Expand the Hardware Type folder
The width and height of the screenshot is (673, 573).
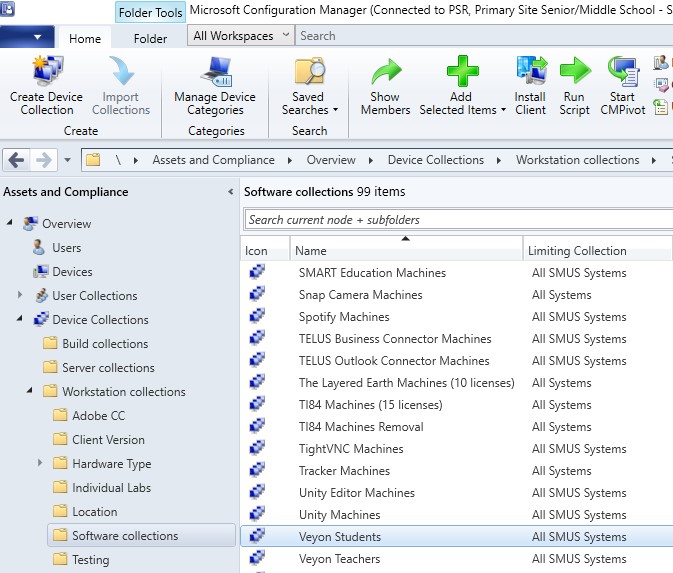40,463
